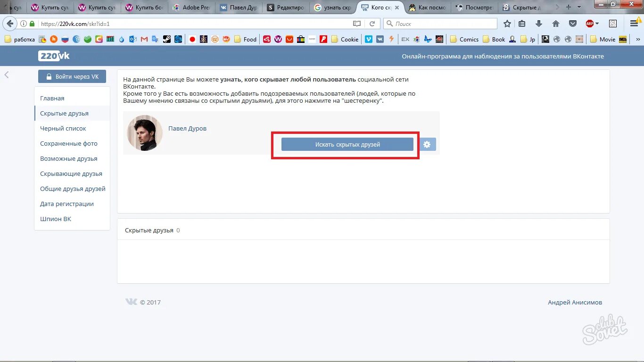Switch to the Редактиро tab
The width and height of the screenshot is (644, 362).
(286, 8)
